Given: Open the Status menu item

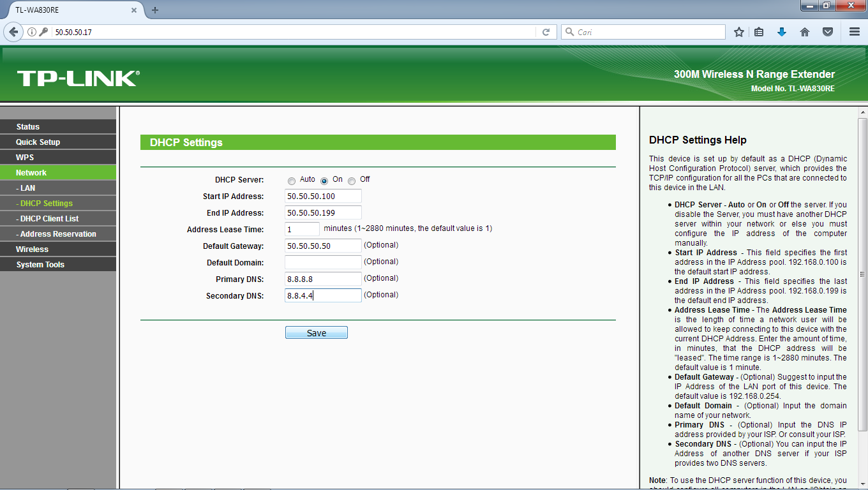Looking at the screenshot, I should 58,127.
